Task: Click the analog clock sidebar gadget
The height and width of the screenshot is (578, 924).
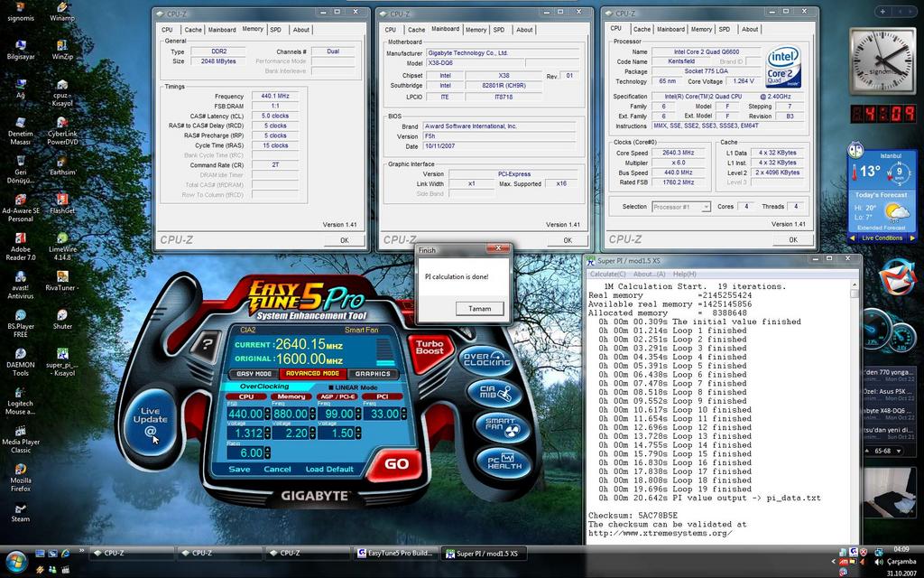Action: 882,61
